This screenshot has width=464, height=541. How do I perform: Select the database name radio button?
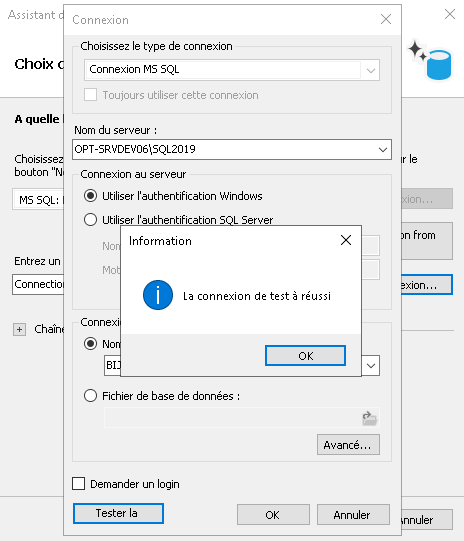90,344
